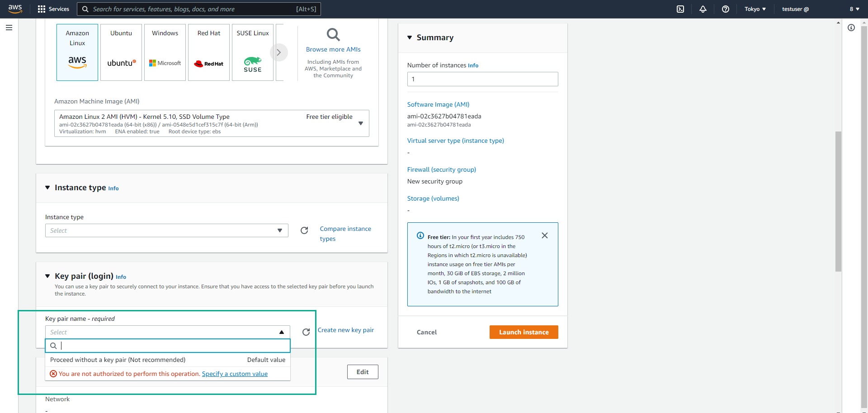Collapse the Summary panel
Viewport: 868px width, 413px height.
[x=410, y=38]
